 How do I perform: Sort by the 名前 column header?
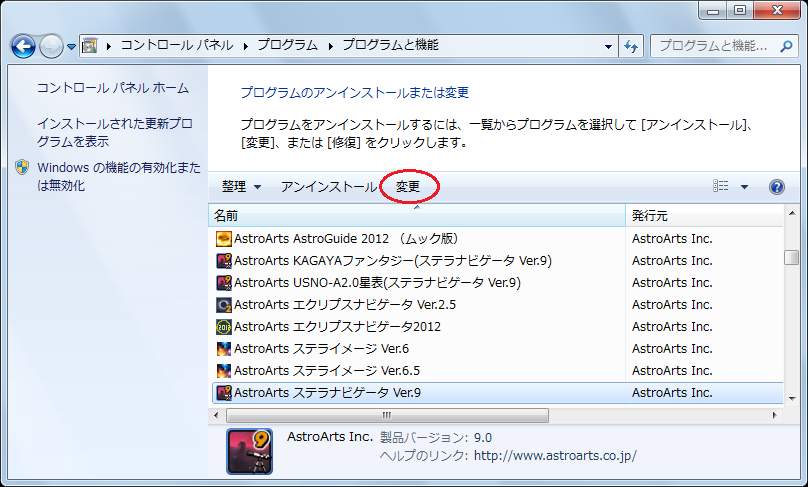417,215
